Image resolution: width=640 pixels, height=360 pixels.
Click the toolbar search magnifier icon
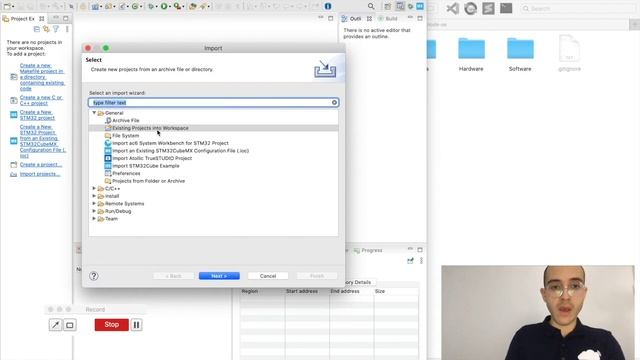(371, 7)
